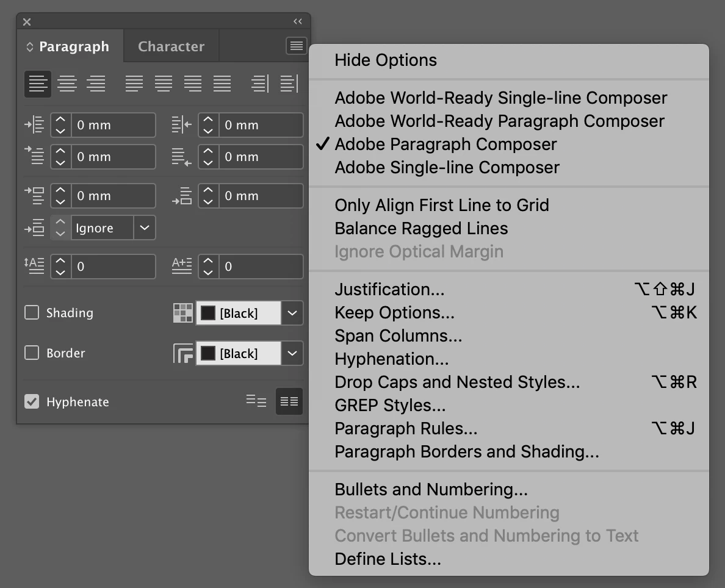Select Align to Baseline Grid button
The width and height of the screenshot is (725, 588).
[289, 401]
